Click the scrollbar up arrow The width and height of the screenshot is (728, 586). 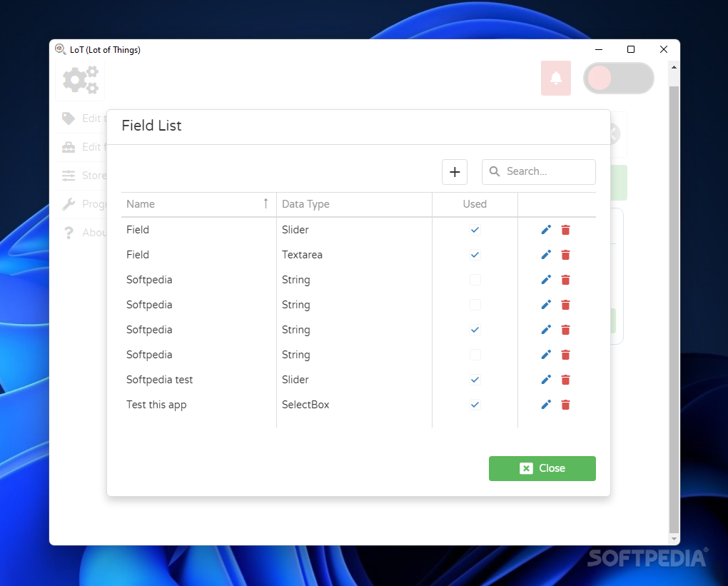[x=674, y=68]
